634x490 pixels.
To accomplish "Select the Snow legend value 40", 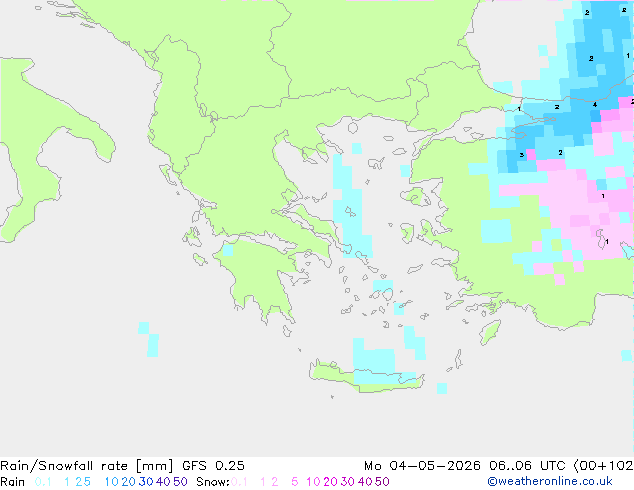I will point(365,482).
